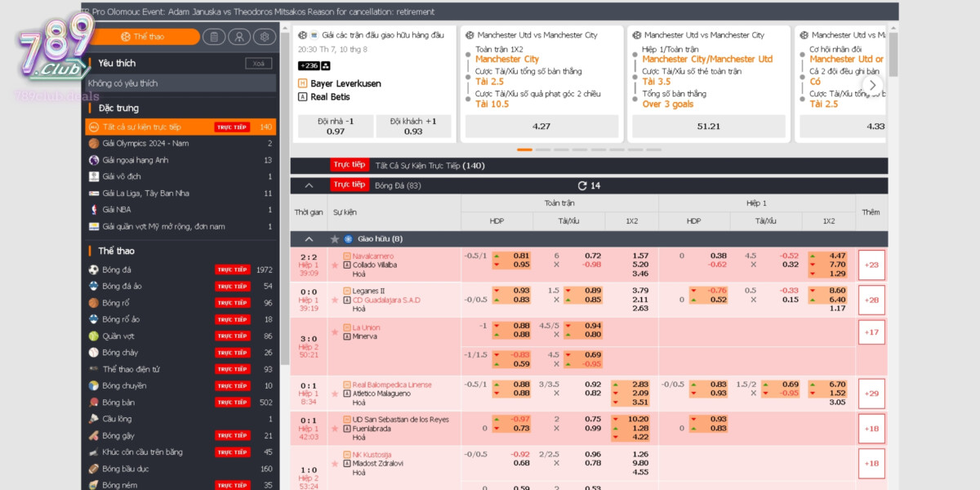Bet on Đội nhà -1 at 0.97
Viewport: 980px width, 490px height.
[336, 127]
